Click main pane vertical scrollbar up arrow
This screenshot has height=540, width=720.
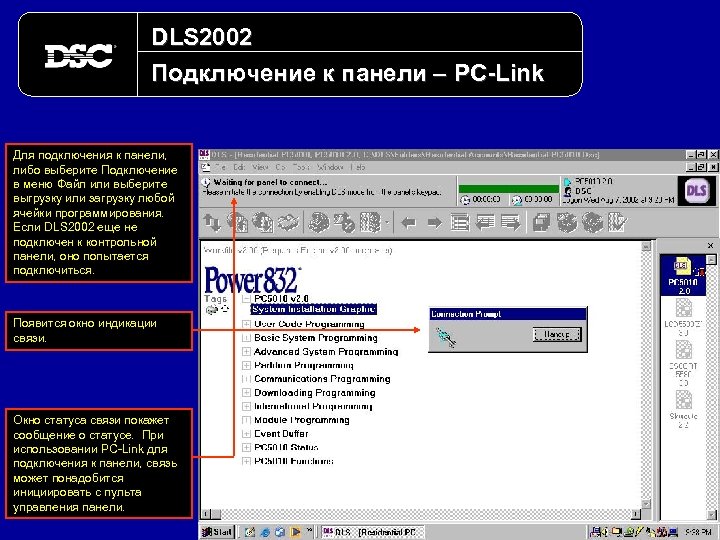pyautogui.click(x=646, y=246)
